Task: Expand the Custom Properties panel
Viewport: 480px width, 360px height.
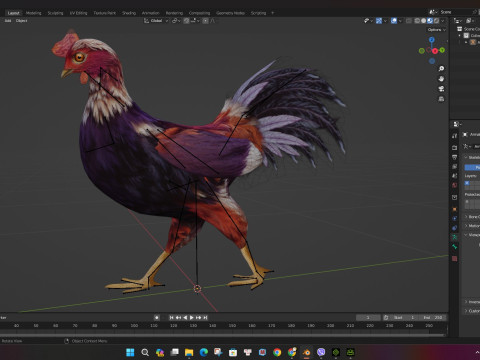Action: [473, 311]
